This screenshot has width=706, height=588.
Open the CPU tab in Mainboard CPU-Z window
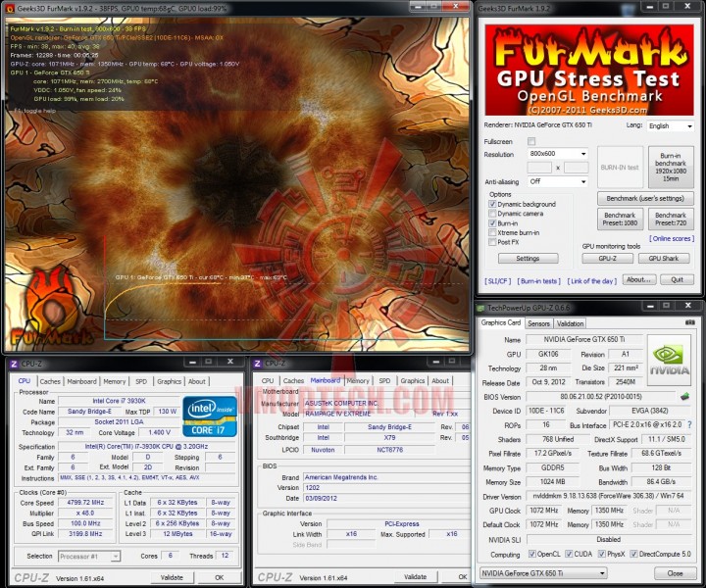tap(268, 380)
